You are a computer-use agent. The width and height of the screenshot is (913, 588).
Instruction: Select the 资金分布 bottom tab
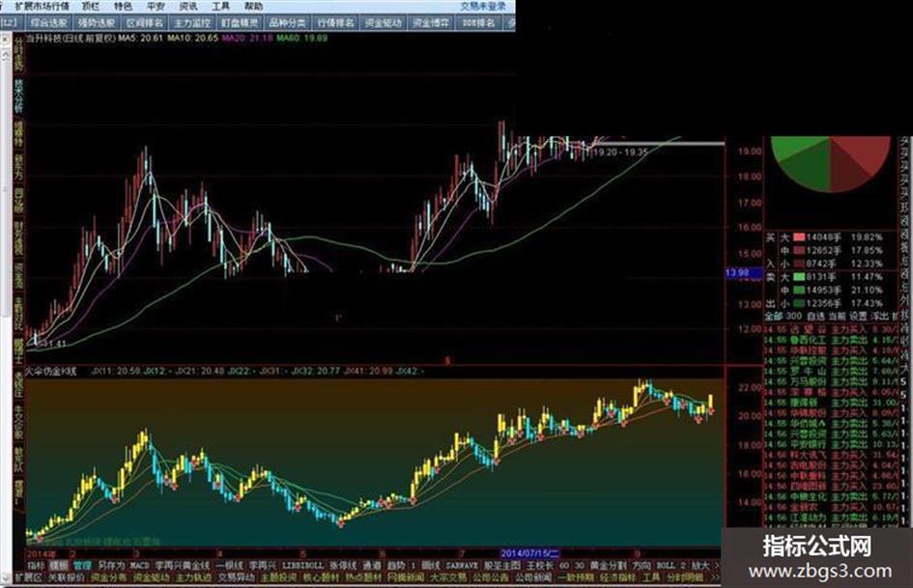109,577
